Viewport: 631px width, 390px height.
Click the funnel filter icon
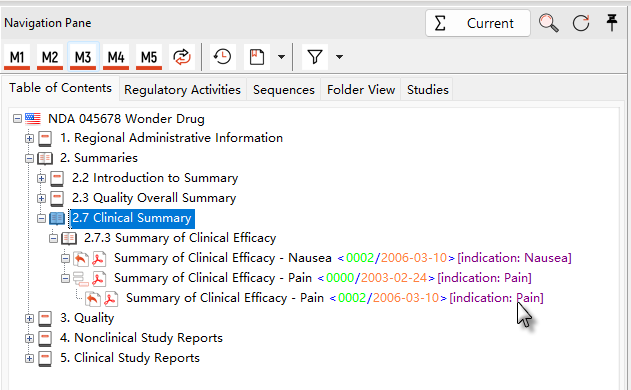(315, 57)
